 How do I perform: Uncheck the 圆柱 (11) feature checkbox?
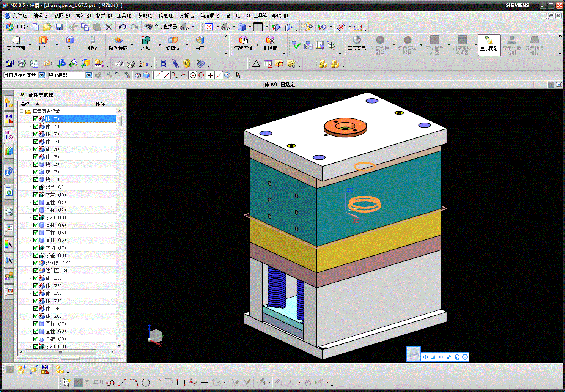coord(36,202)
